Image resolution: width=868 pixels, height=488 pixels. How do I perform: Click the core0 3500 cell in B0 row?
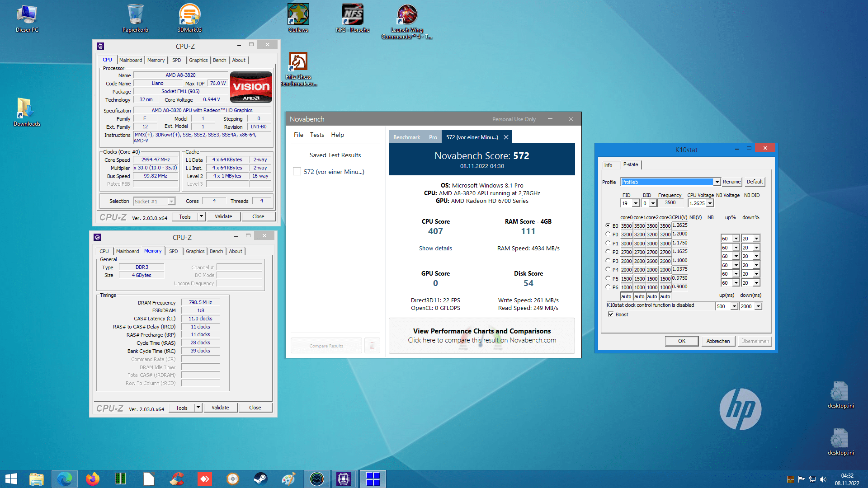click(626, 225)
